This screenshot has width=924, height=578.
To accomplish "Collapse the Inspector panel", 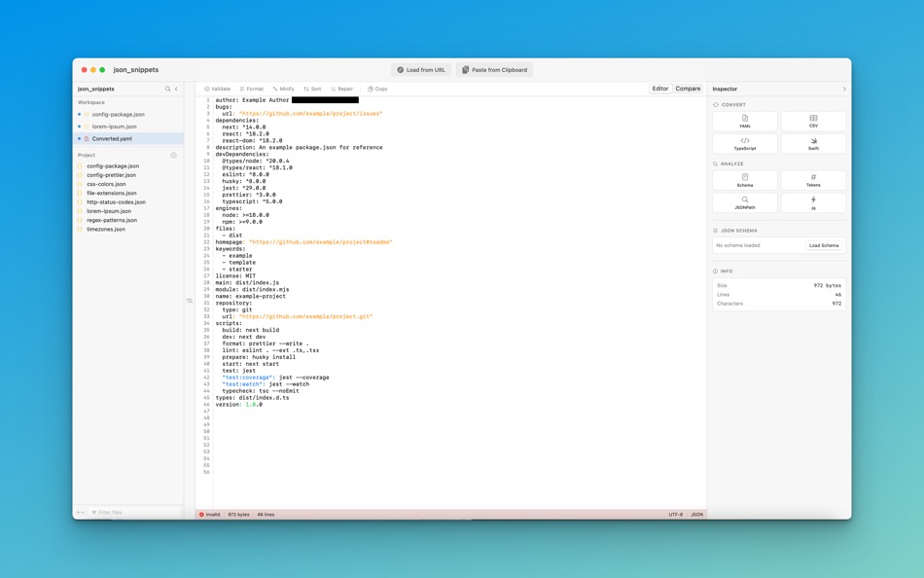I will click(844, 88).
